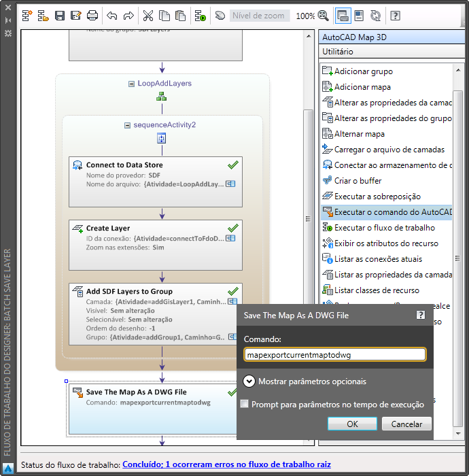The height and width of the screenshot is (476, 469).
Task: Click Cancelar in the dialog
Action: (406, 424)
